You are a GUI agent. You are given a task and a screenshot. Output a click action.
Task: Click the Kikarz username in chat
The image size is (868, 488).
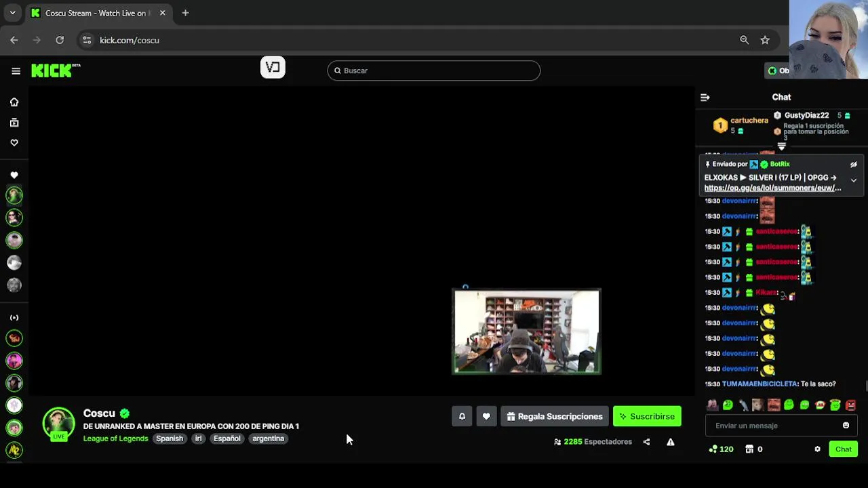coord(766,293)
